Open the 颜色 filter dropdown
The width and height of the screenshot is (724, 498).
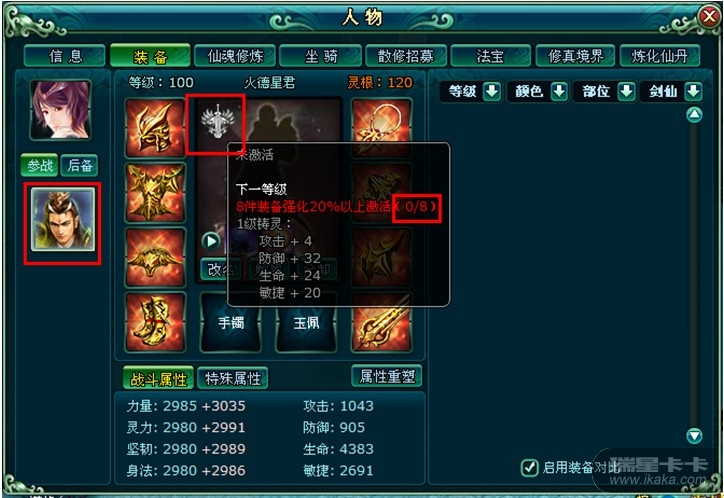click(x=559, y=91)
